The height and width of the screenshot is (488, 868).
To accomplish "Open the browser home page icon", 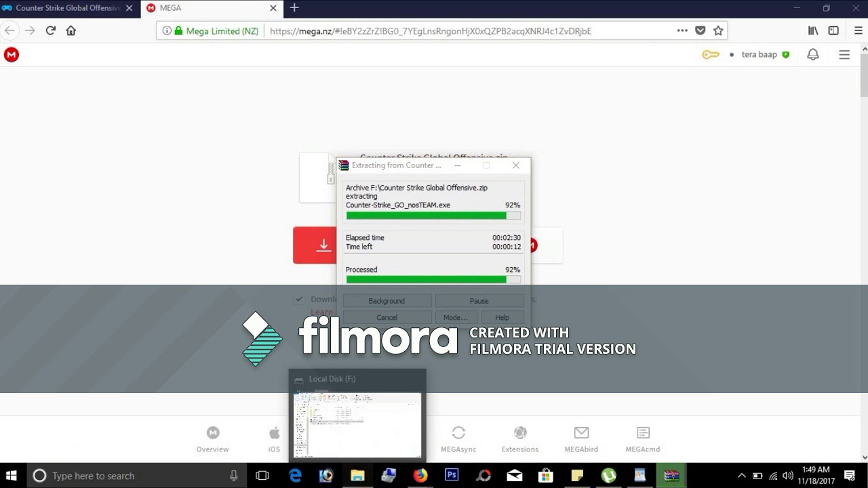I will (71, 30).
